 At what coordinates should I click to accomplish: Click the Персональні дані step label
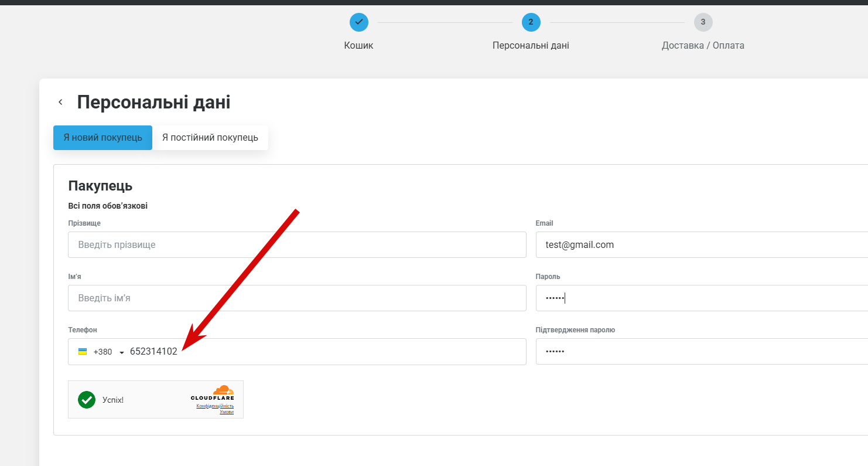(x=531, y=46)
